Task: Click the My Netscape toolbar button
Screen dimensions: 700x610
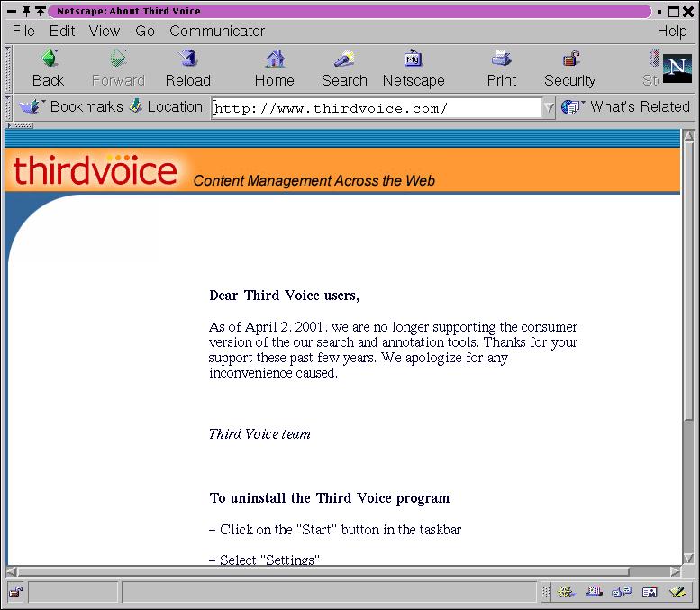Action: [414, 68]
